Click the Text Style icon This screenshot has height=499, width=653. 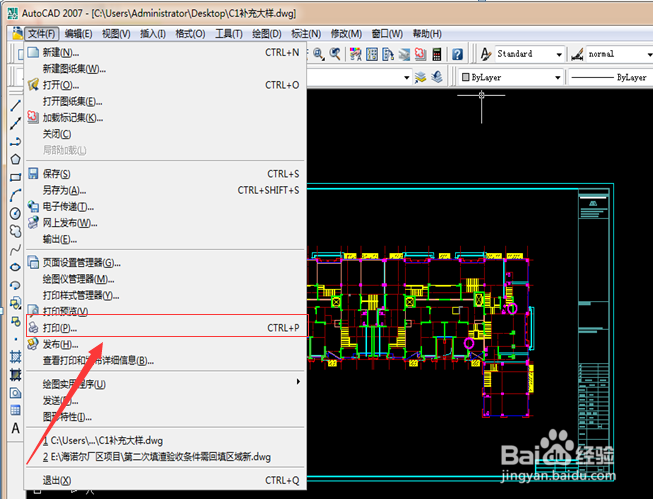coord(485,54)
